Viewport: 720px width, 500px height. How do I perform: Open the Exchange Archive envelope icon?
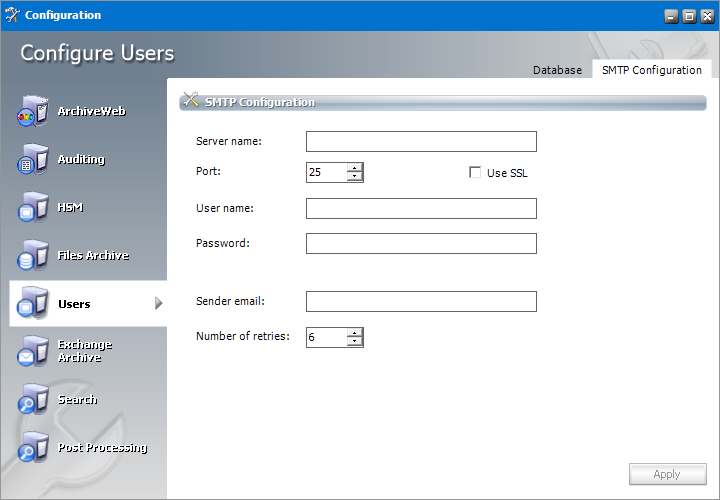tap(33, 351)
